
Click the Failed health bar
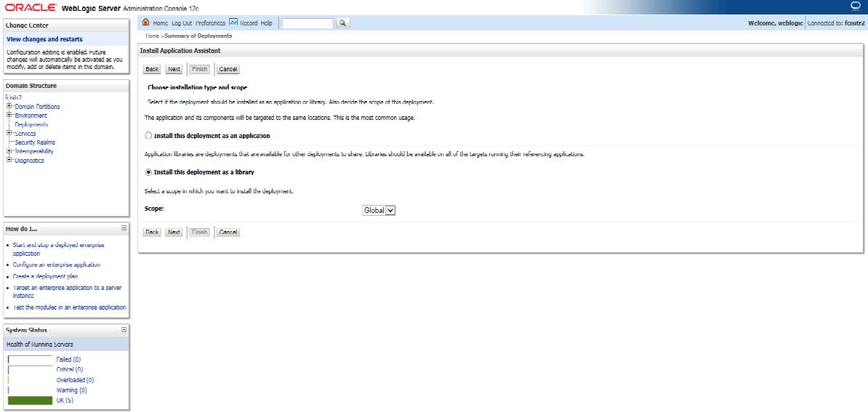click(x=30, y=360)
